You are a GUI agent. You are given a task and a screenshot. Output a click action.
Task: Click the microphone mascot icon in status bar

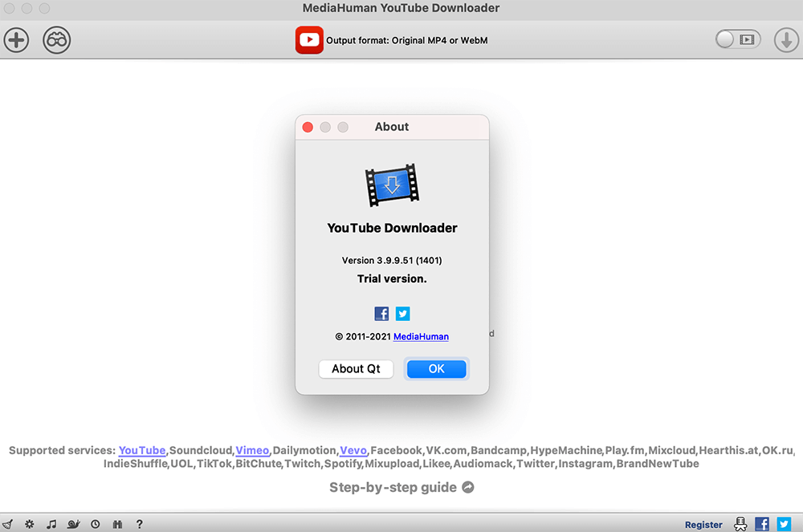[740, 524]
